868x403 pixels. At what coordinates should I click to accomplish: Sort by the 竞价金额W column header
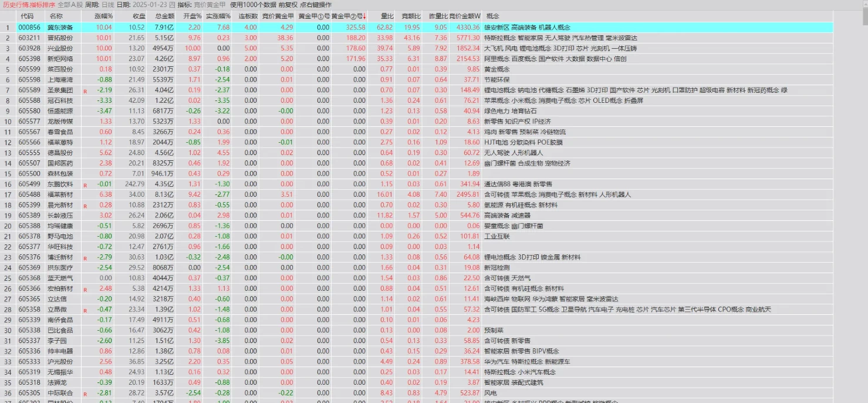[x=465, y=16]
